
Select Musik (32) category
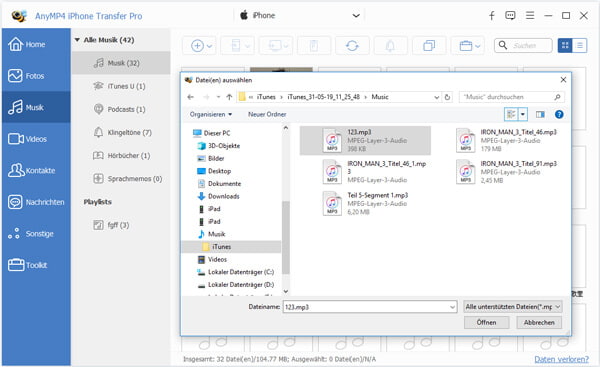tap(121, 63)
